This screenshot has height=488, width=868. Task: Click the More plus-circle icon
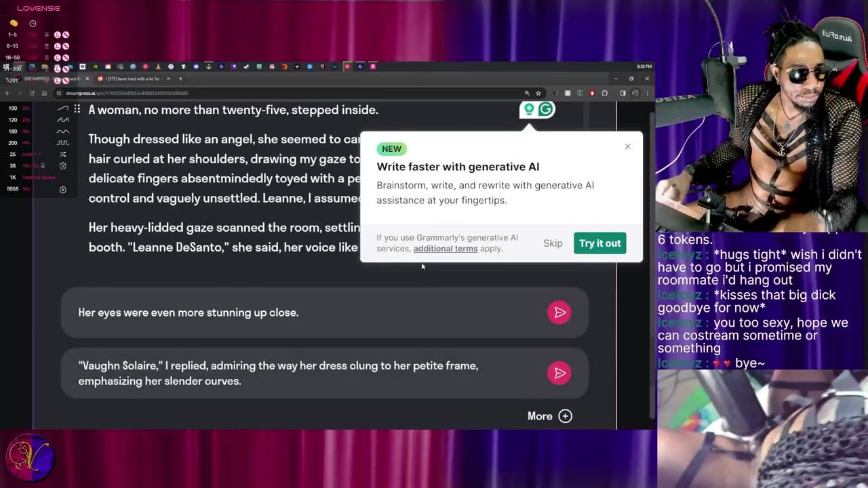coord(566,416)
